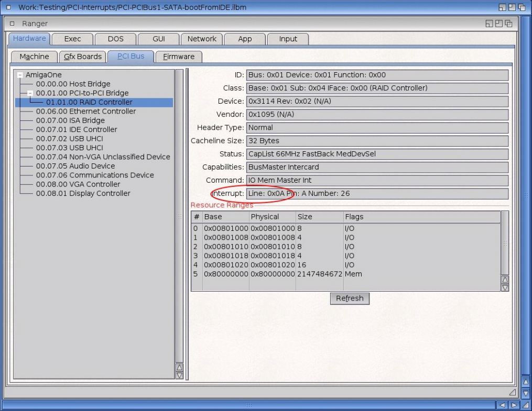This screenshot has height=411, width=532.
Task: Select 00.06.00 Ethernet Controller entry
Action: (x=86, y=111)
